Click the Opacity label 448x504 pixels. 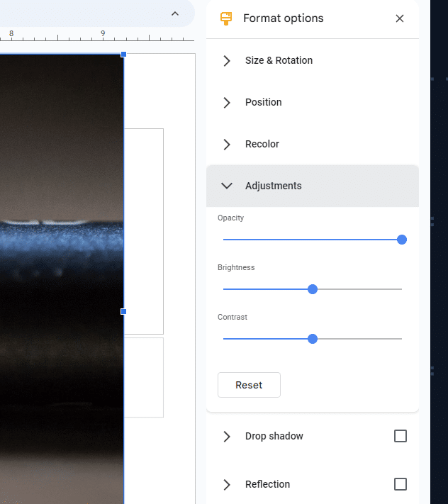231,218
